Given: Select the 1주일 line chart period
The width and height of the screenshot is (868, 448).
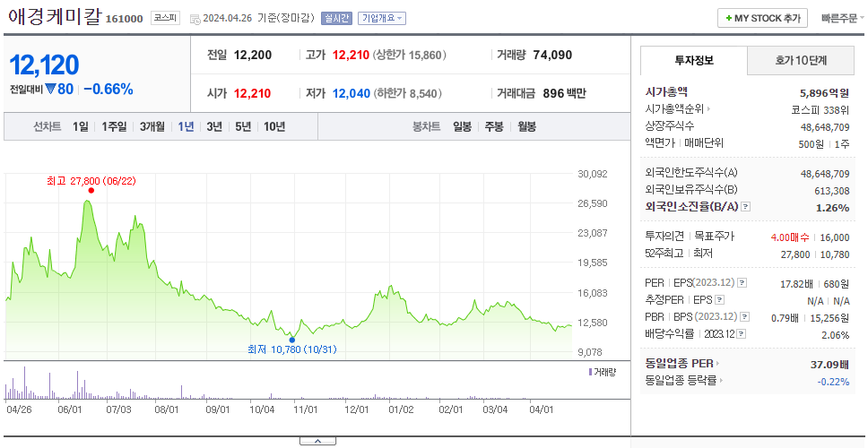Looking at the screenshot, I should click(x=114, y=126).
